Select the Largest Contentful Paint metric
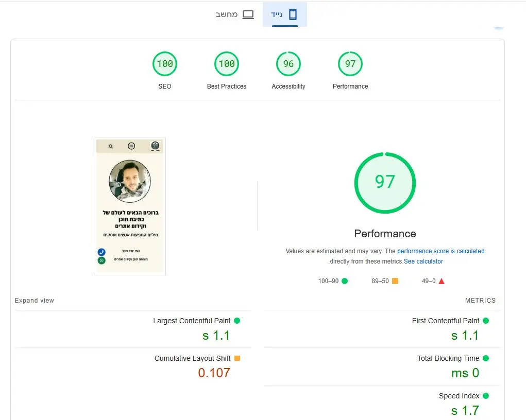Viewport: 526px width, 420px height. [x=192, y=321]
